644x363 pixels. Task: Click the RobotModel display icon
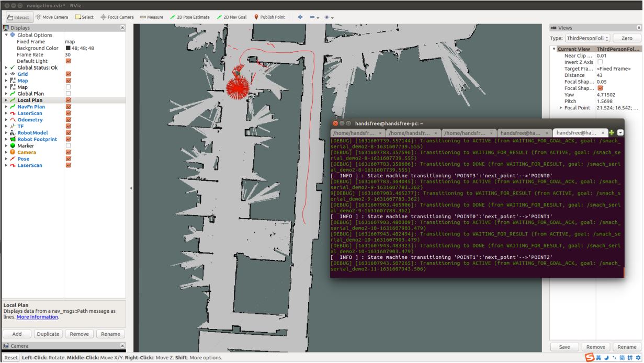click(13, 133)
